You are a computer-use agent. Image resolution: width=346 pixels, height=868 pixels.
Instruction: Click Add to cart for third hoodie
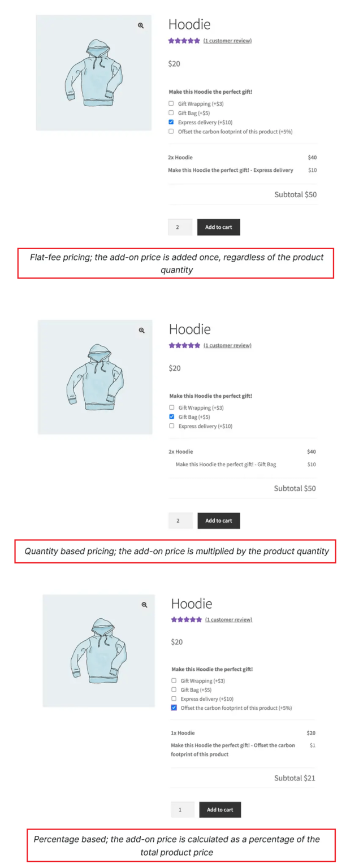click(x=220, y=810)
